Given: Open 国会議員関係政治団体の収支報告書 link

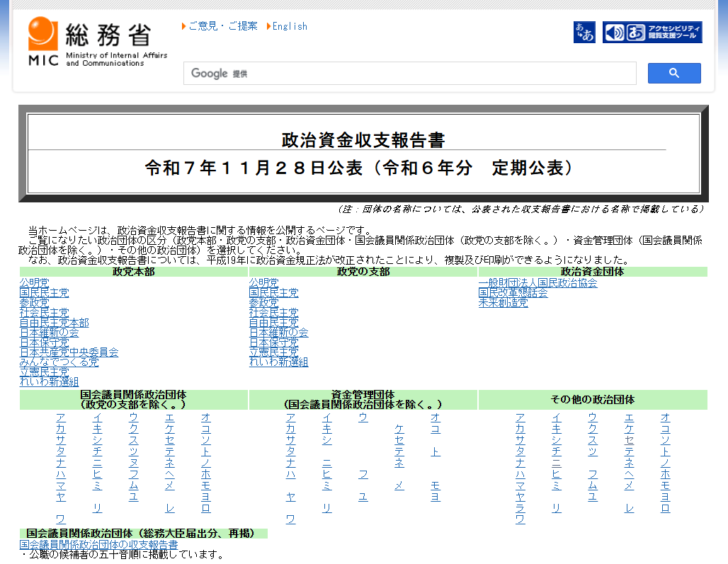Looking at the screenshot, I should click(x=98, y=545).
